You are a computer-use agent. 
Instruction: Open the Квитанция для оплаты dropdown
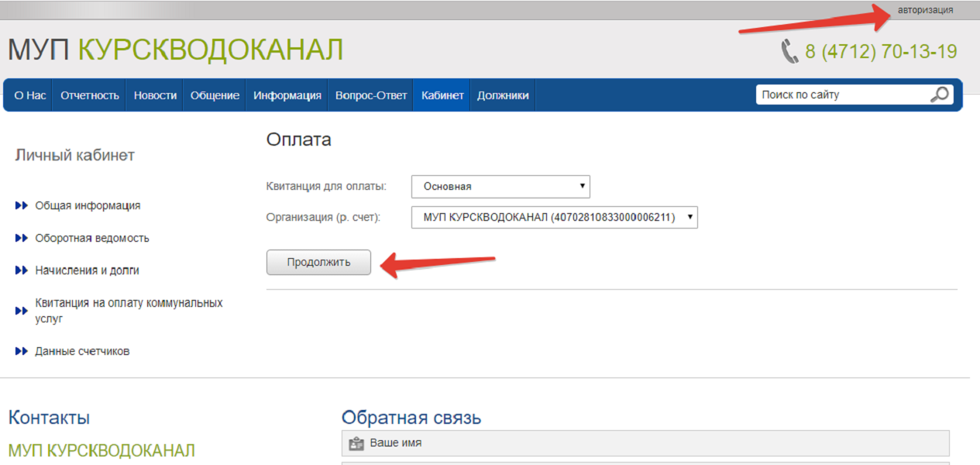tap(500, 187)
